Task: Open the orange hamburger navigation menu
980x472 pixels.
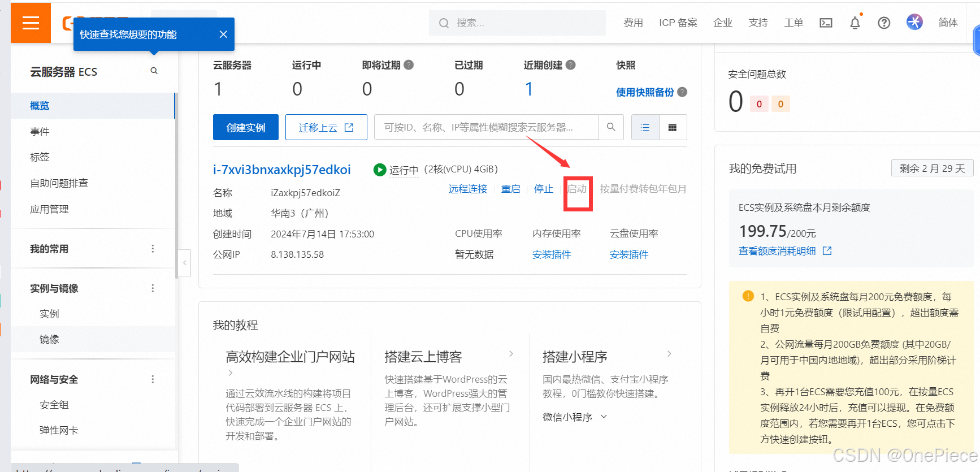Action: click(31, 23)
